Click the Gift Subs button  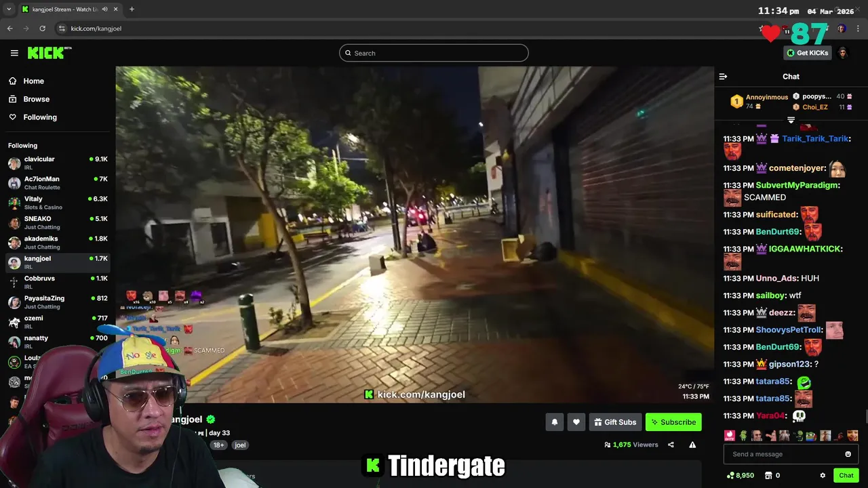pos(615,422)
